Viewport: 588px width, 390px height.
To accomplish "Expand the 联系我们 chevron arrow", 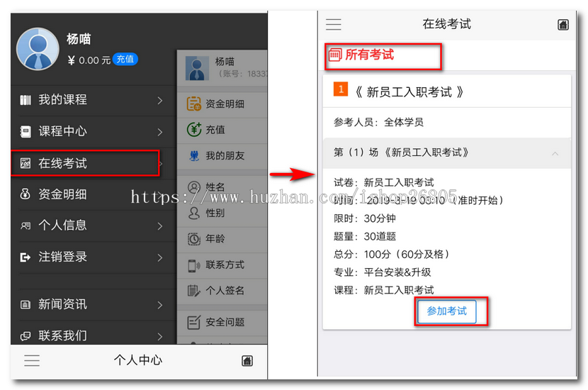I will (x=160, y=336).
